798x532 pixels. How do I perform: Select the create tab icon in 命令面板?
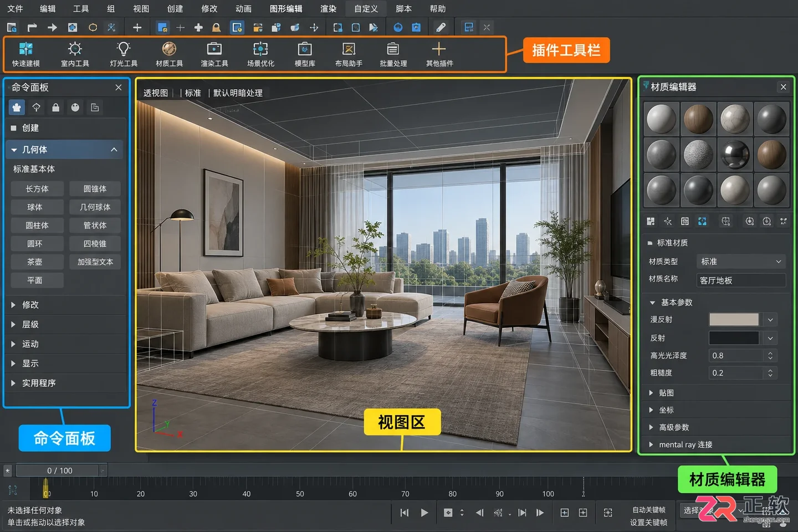pos(17,108)
